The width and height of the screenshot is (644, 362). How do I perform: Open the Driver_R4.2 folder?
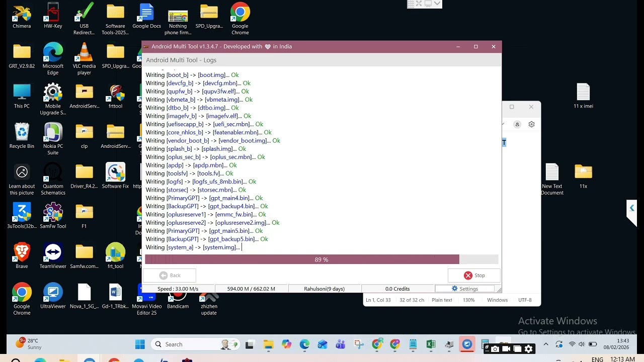tap(84, 176)
